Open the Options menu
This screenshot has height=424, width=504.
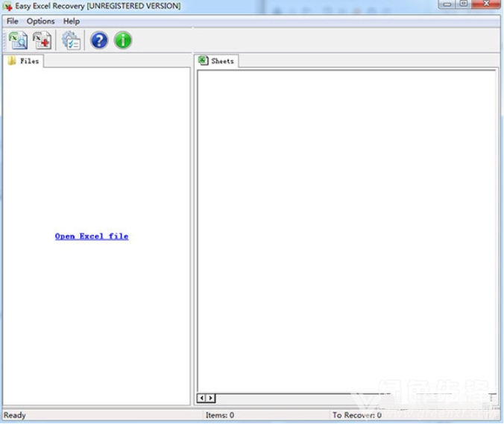(x=40, y=21)
